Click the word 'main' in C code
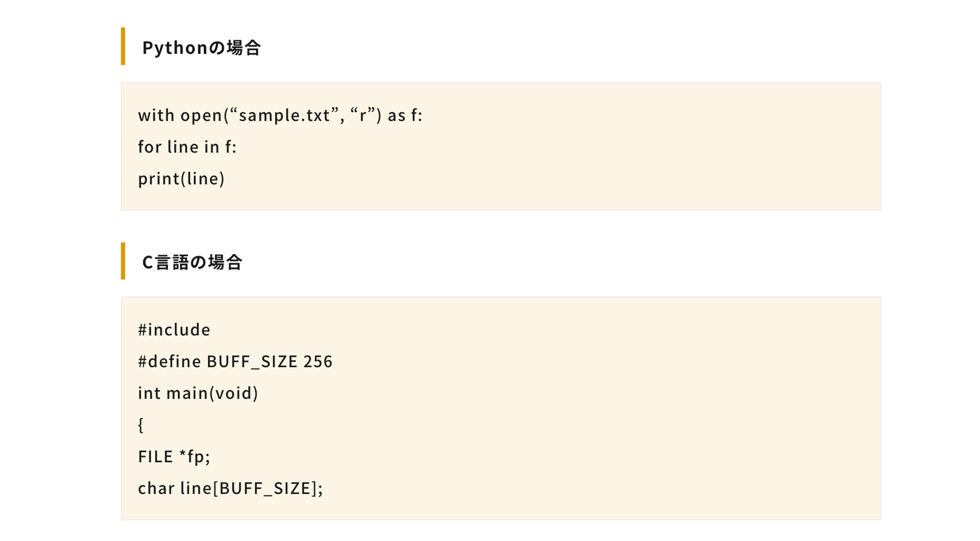Viewport: 980px width, 541px height. (188, 393)
